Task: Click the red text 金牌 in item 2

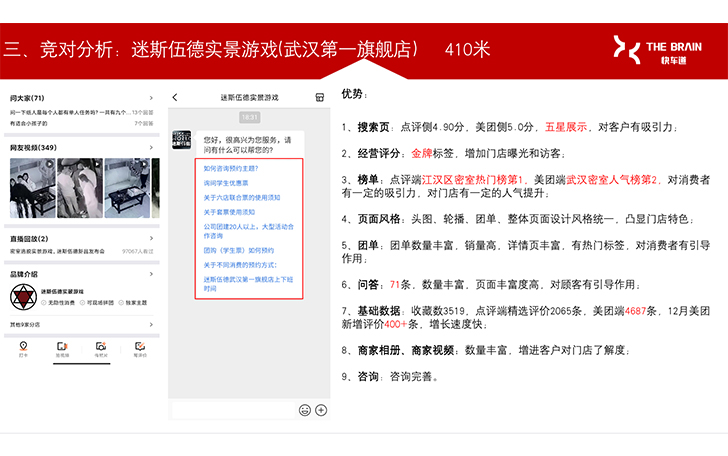Action: (x=422, y=153)
